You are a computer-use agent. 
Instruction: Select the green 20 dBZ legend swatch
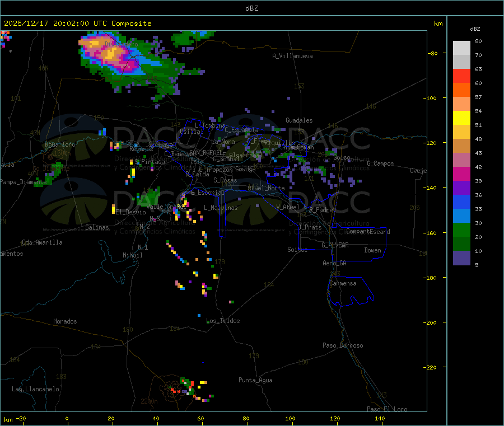point(461,230)
